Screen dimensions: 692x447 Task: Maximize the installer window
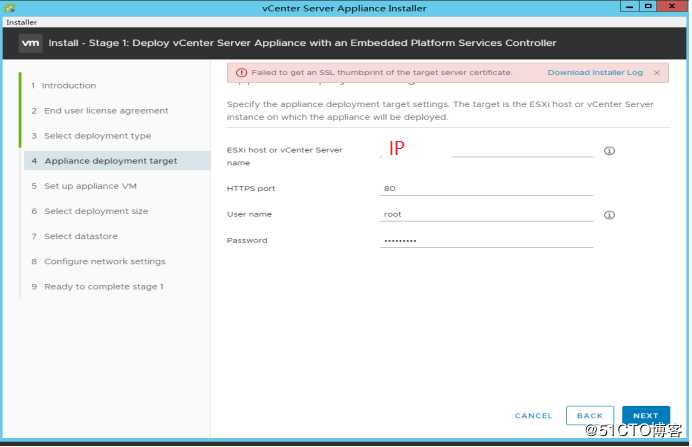(648, 7)
